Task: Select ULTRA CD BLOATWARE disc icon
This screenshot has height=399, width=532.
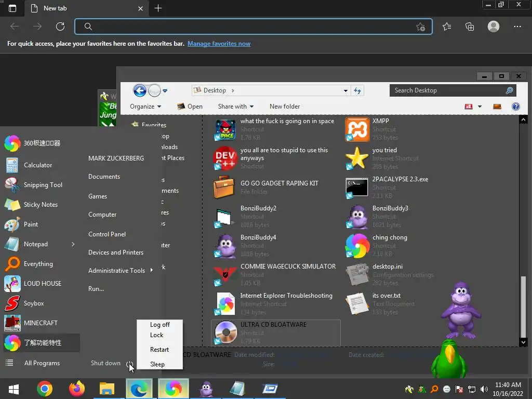Action: [x=225, y=332]
